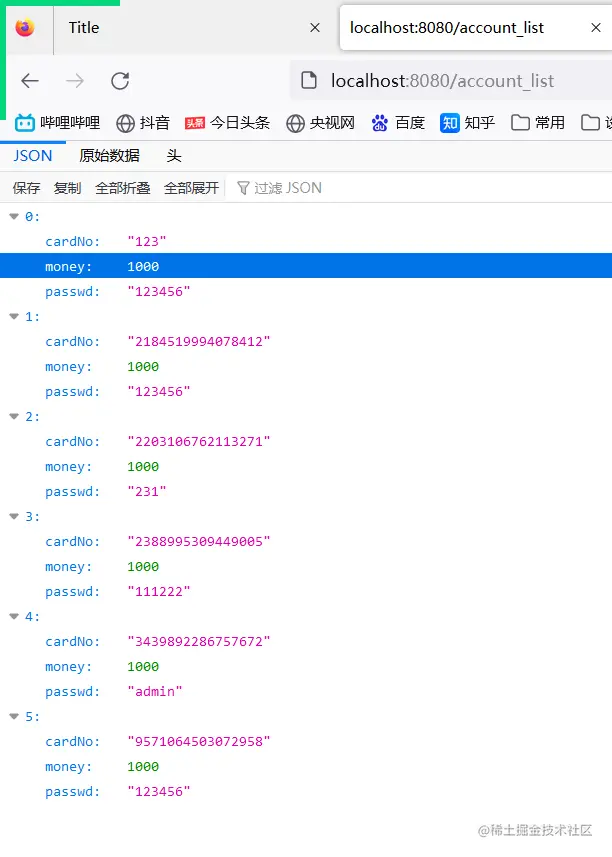
Task: Open the 央视网 bookmark
Action: coord(320,123)
